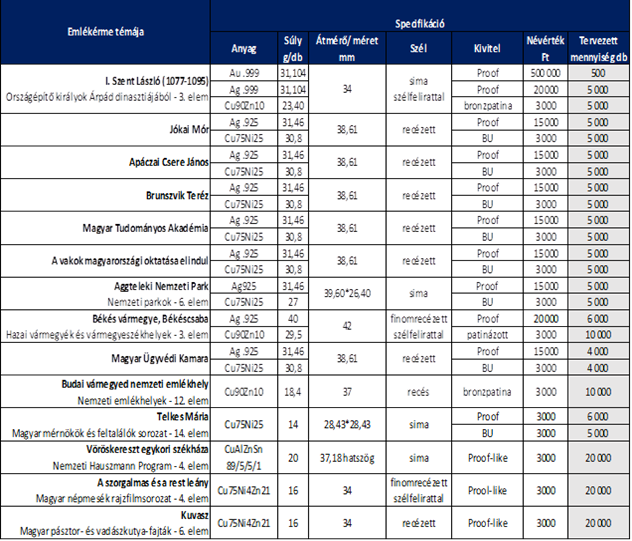Select the 'Szél' column header

click(x=418, y=48)
